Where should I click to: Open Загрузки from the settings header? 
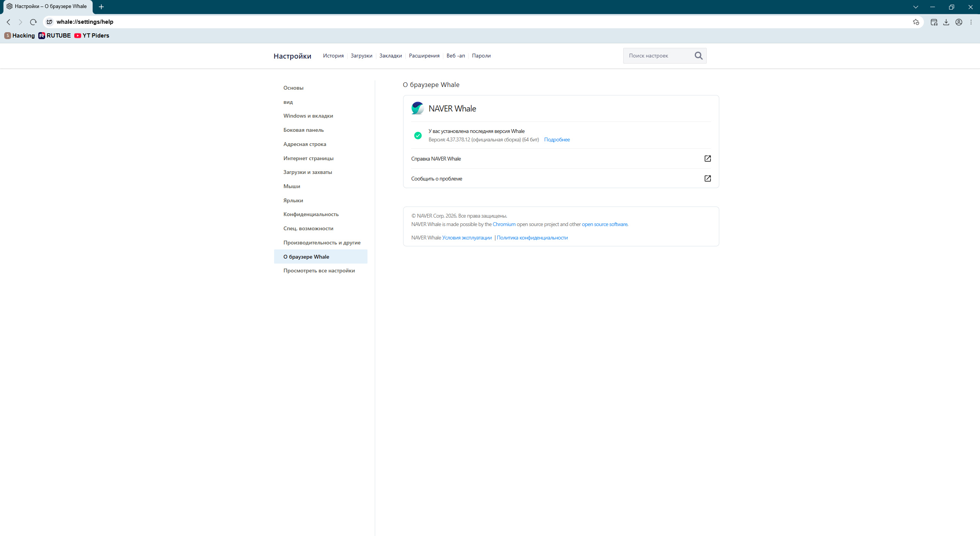point(361,56)
